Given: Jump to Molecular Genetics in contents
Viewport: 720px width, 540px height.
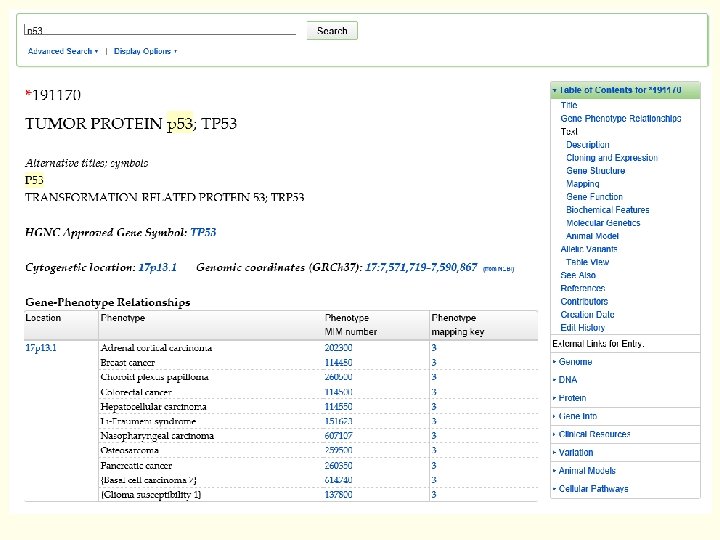Looking at the screenshot, I should pyautogui.click(x=603, y=223).
